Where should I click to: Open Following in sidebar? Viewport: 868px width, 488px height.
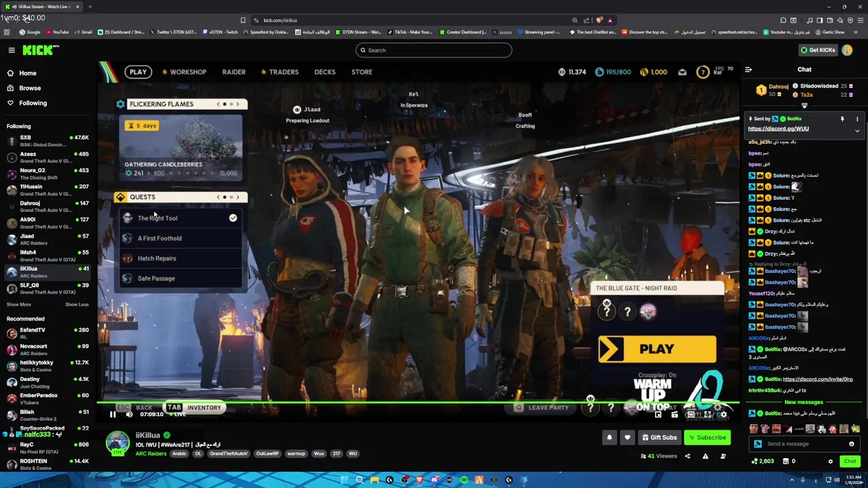point(33,103)
